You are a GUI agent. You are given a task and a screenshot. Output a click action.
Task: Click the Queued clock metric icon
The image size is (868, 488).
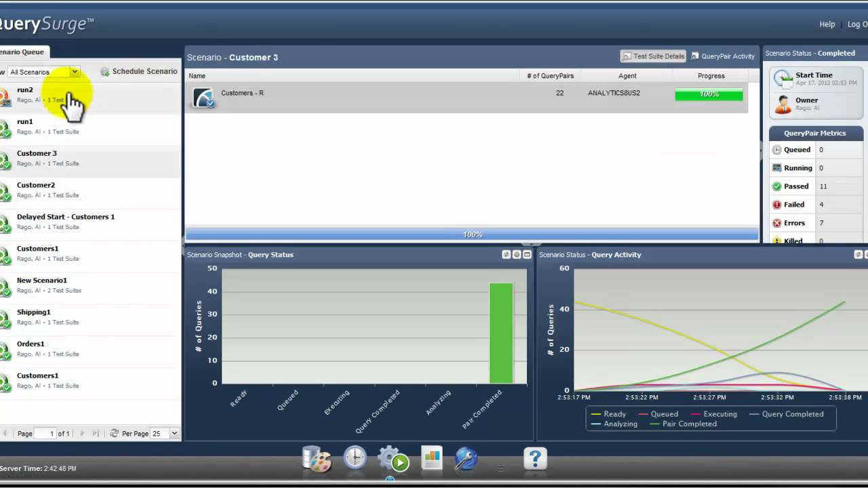pyautogui.click(x=776, y=150)
